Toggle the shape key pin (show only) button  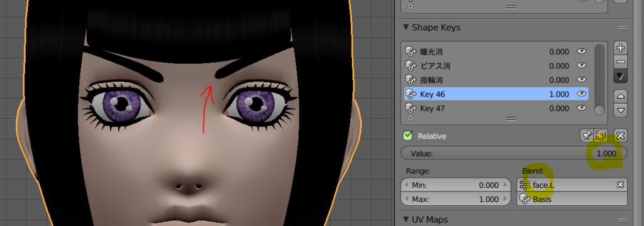pyautogui.click(x=586, y=136)
